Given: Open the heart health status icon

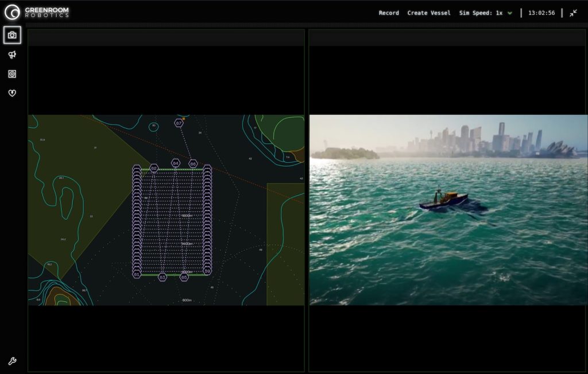Looking at the screenshot, I should click(12, 93).
